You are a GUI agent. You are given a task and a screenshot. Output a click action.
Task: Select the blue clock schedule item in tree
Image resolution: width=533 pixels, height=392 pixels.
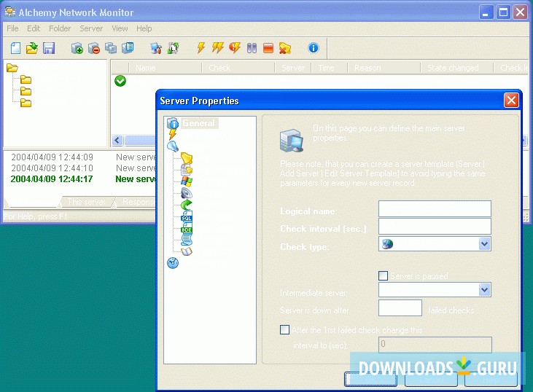tap(173, 263)
